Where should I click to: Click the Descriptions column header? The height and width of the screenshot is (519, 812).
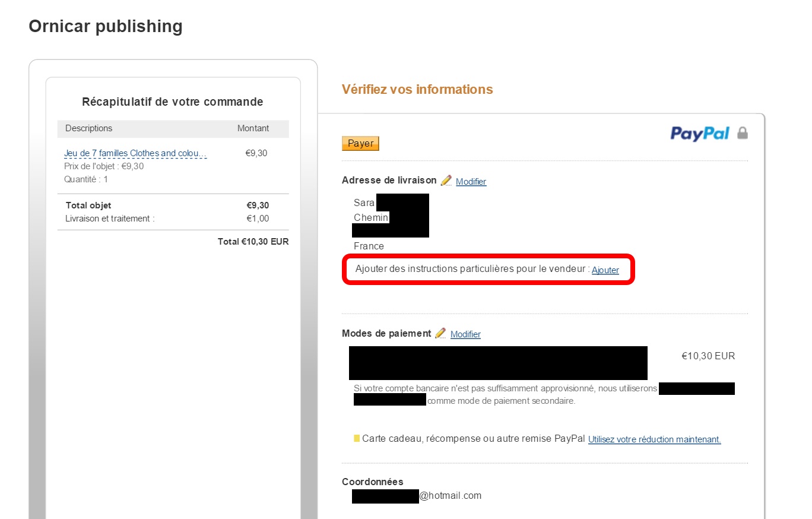88,128
